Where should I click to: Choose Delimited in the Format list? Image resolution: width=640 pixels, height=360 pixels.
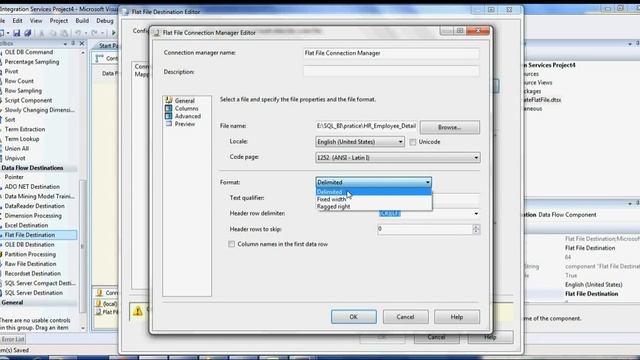373,192
